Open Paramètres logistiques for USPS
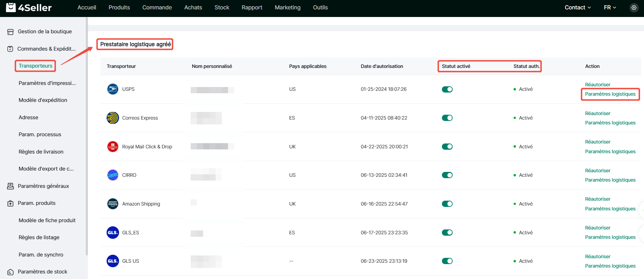This screenshot has height=279, width=644. (x=610, y=94)
